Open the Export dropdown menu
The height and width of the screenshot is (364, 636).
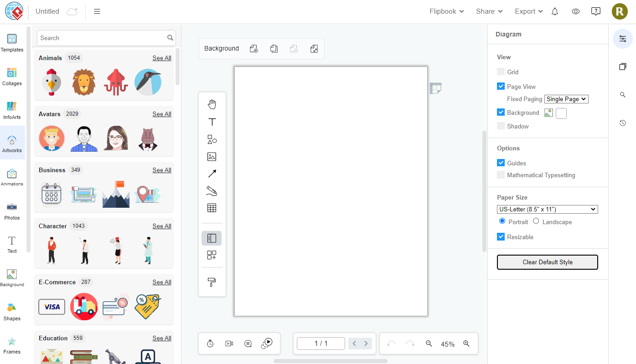click(x=528, y=11)
